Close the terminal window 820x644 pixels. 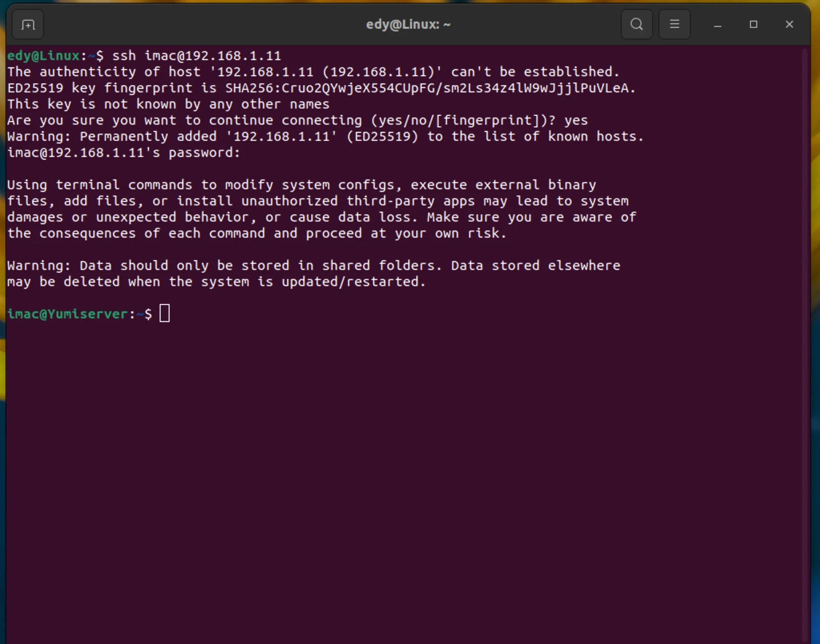pyautogui.click(x=789, y=25)
